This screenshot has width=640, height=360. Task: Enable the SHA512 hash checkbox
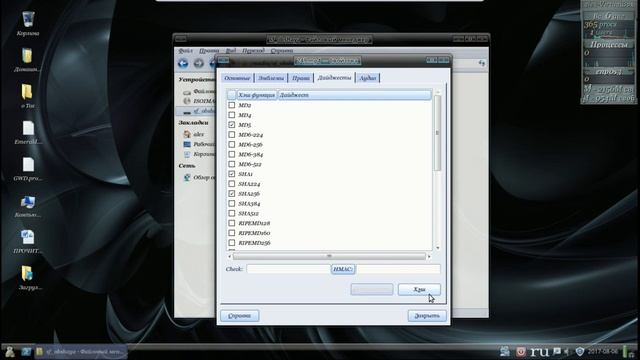click(x=231, y=213)
